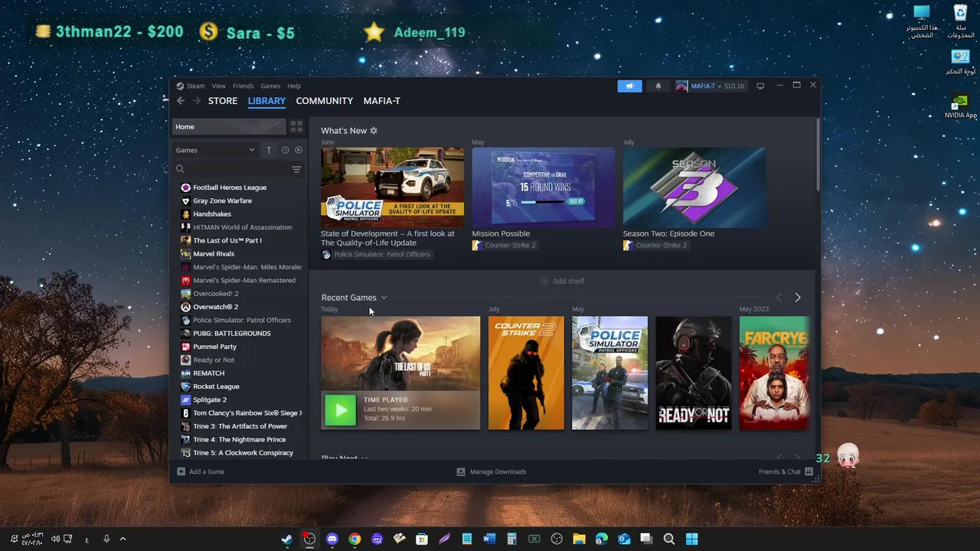The height and width of the screenshot is (551, 980).
Task: Open Steam from the Windows taskbar
Action: [x=286, y=539]
